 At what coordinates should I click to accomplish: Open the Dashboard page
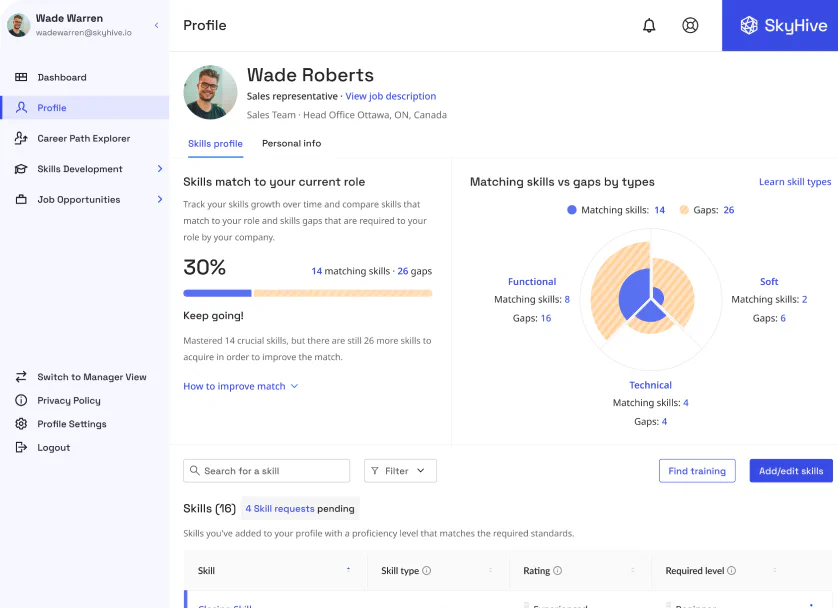coord(62,77)
